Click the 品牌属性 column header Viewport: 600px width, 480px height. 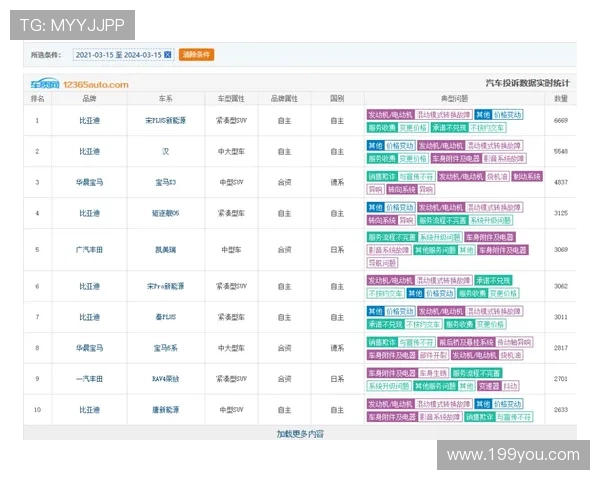[x=284, y=99]
